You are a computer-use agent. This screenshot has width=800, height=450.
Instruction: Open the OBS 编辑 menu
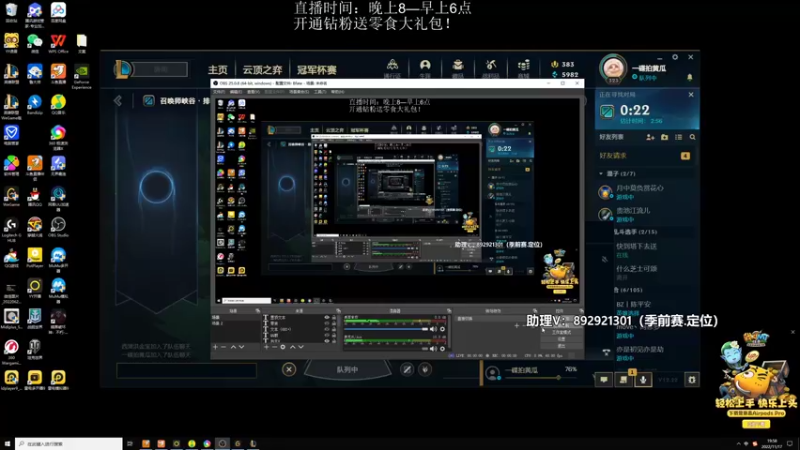[x=236, y=92]
